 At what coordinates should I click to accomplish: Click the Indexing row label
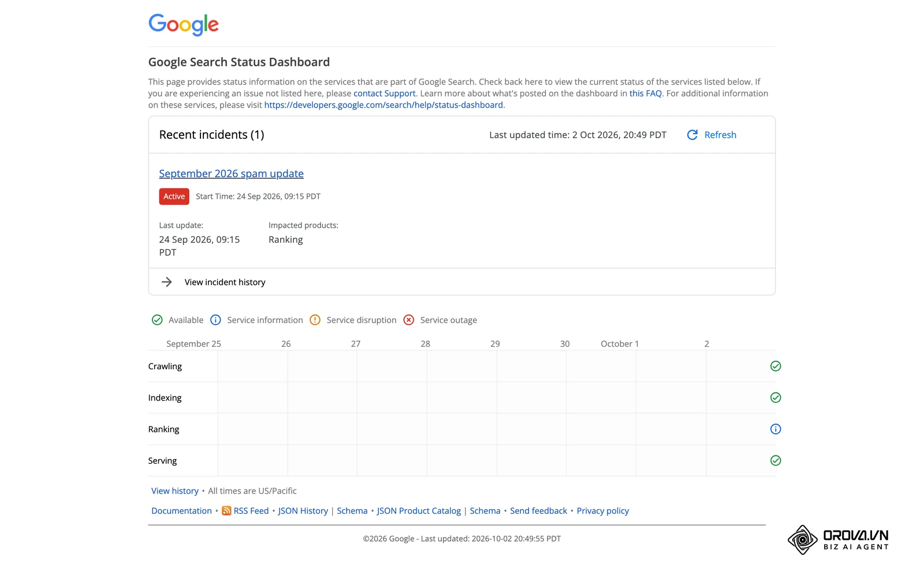(165, 398)
